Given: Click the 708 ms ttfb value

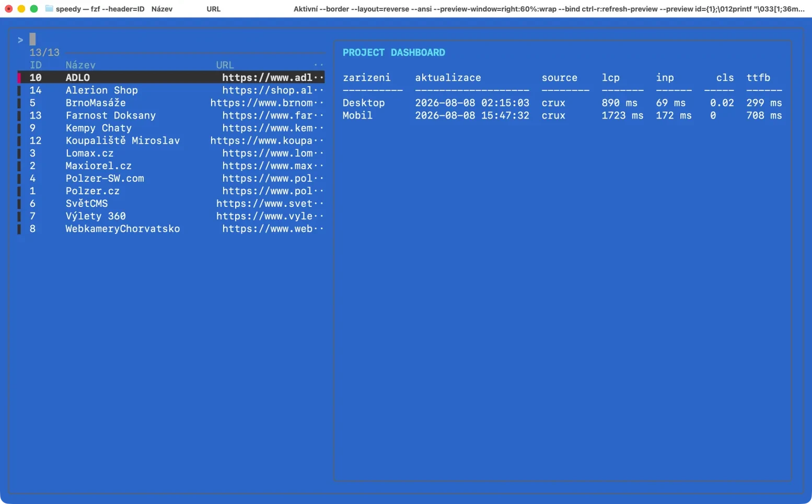Looking at the screenshot, I should click(x=764, y=115).
